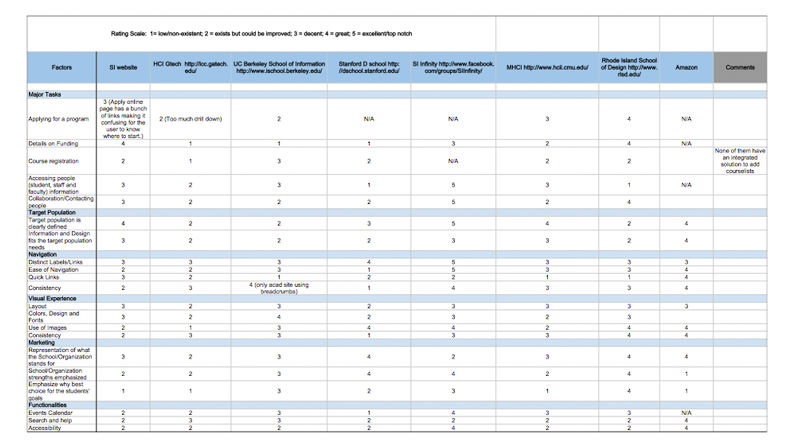Click the Visual Experience section heading
This screenshot has width=791, height=444.
coord(52,298)
